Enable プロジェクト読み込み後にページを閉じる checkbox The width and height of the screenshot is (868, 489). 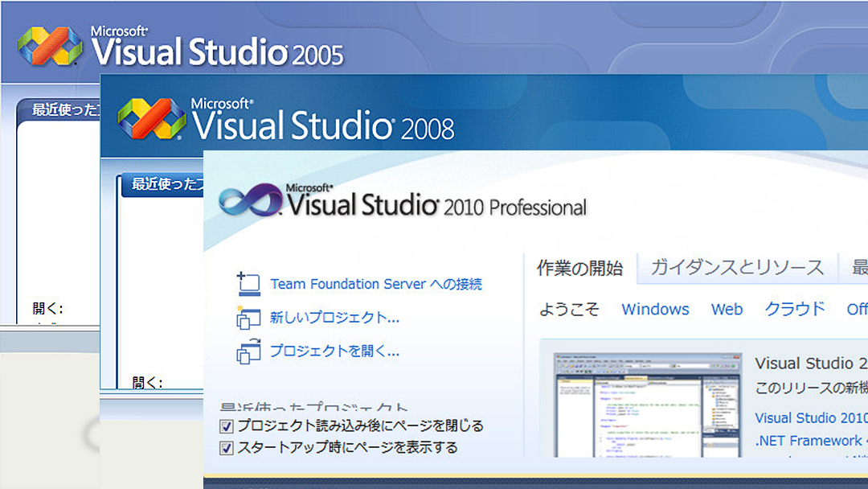tap(227, 427)
